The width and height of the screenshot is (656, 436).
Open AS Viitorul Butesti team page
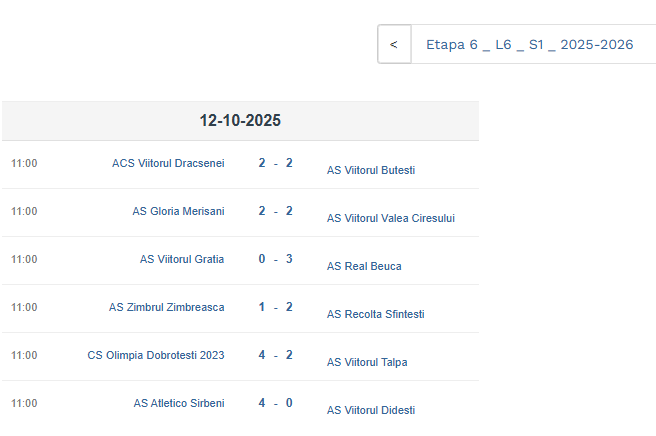point(371,170)
